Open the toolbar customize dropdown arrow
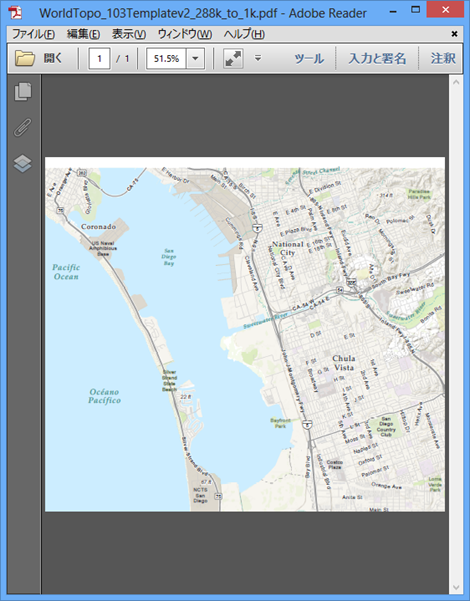 click(258, 58)
